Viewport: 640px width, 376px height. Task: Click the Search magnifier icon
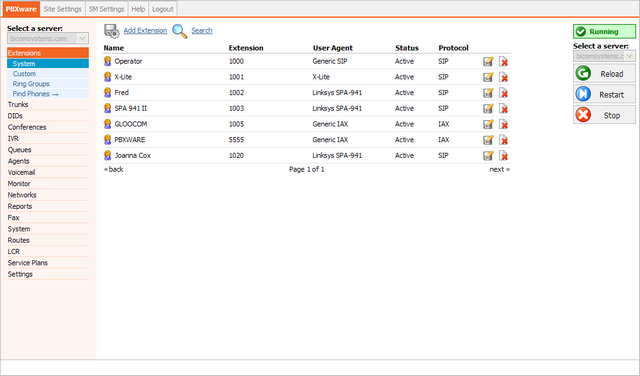180,31
